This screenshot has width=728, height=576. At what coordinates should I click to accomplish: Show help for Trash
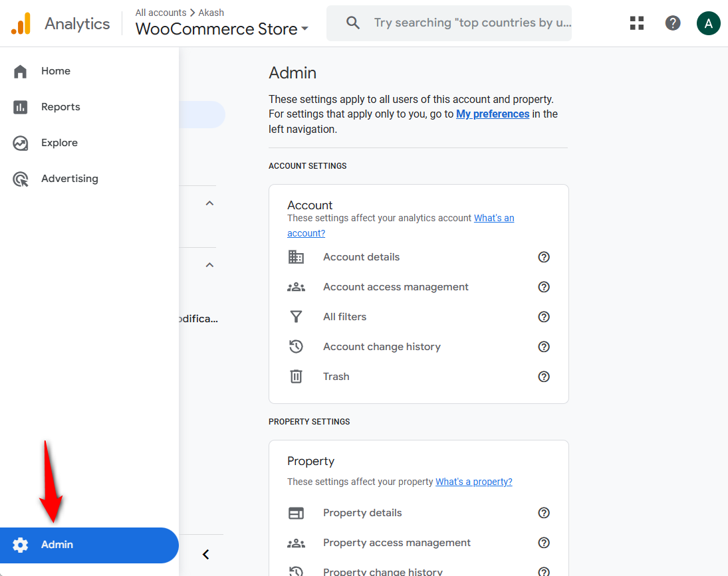coord(544,377)
